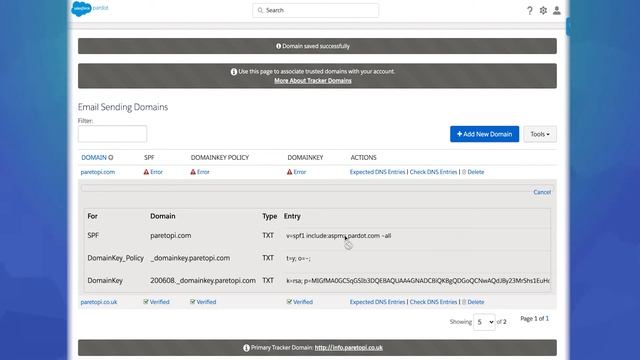This screenshot has width=640, height=360.
Task: Open the user profile icon
Action: (556, 11)
